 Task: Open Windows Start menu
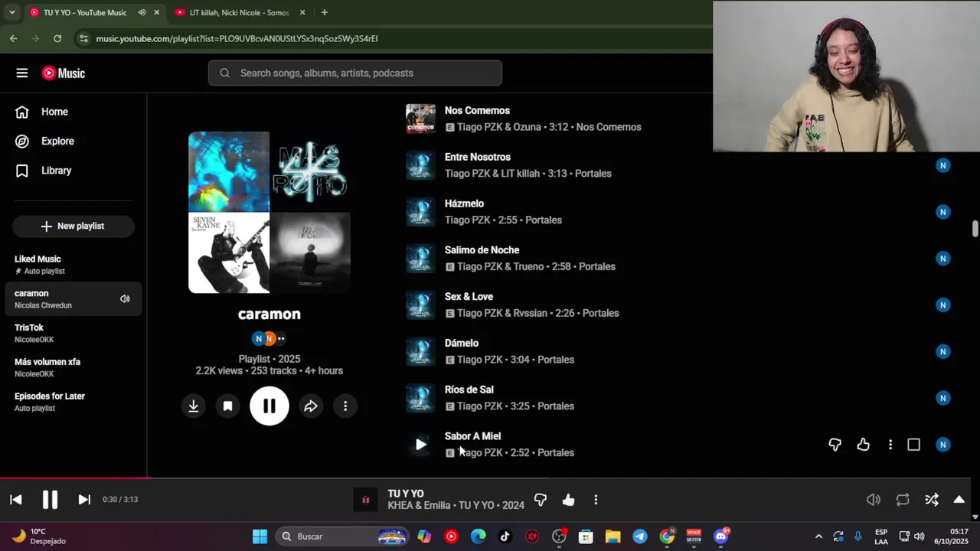(x=260, y=536)
